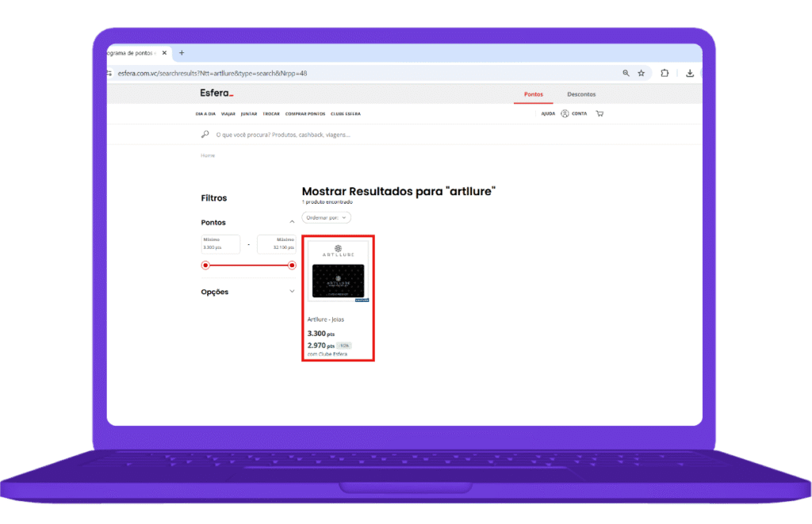Open the Ordenar por dropdown

pyautogui.click(x=326, y=217)
